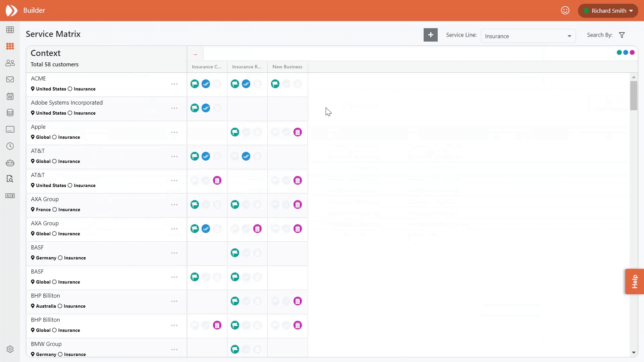Open the three-dot menu for Apple row
Screen dimensions: 644x362
pos(174,132)
